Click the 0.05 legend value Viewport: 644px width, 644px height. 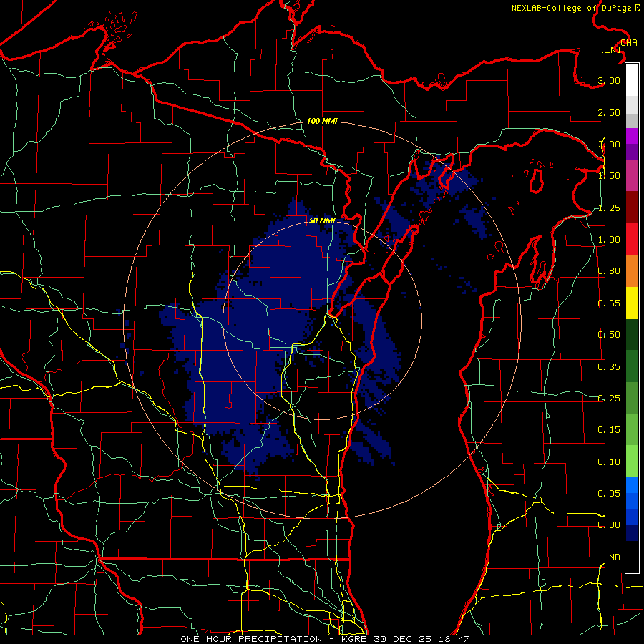(609, 494)
